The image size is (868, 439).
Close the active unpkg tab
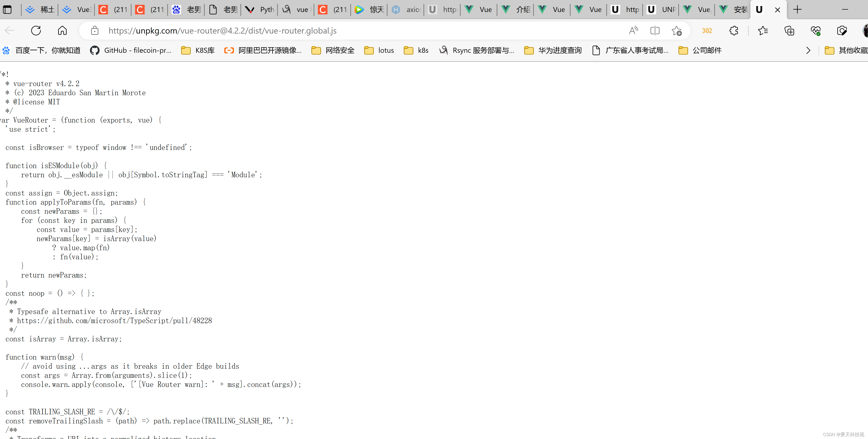778,10
